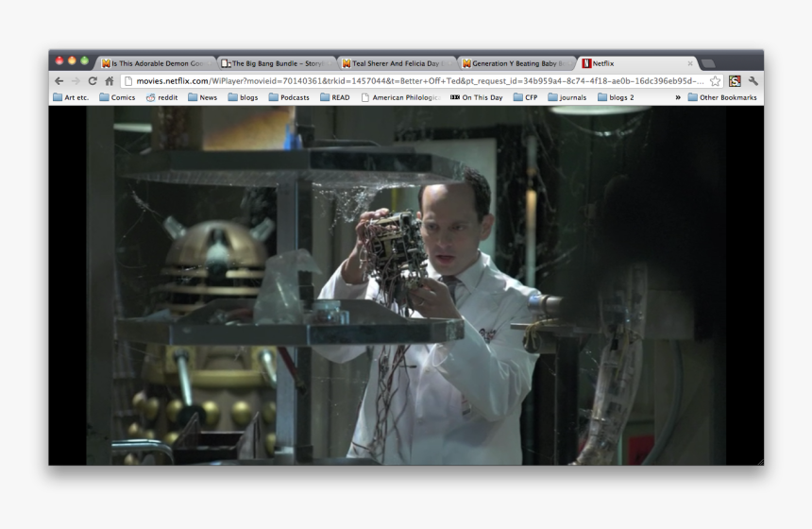This screenshot has width=812, height=529.
Task: Open the READ bookmarks folder
Action: click(x=335, y=97)
